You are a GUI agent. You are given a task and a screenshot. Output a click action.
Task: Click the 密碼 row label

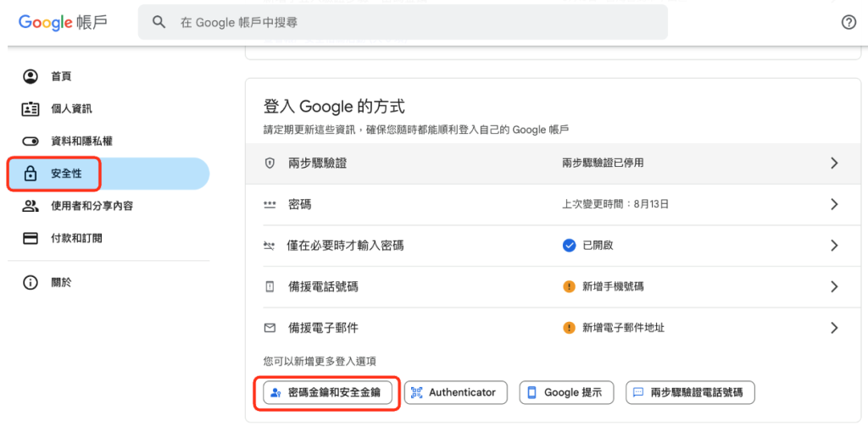[x=299, y=204]
